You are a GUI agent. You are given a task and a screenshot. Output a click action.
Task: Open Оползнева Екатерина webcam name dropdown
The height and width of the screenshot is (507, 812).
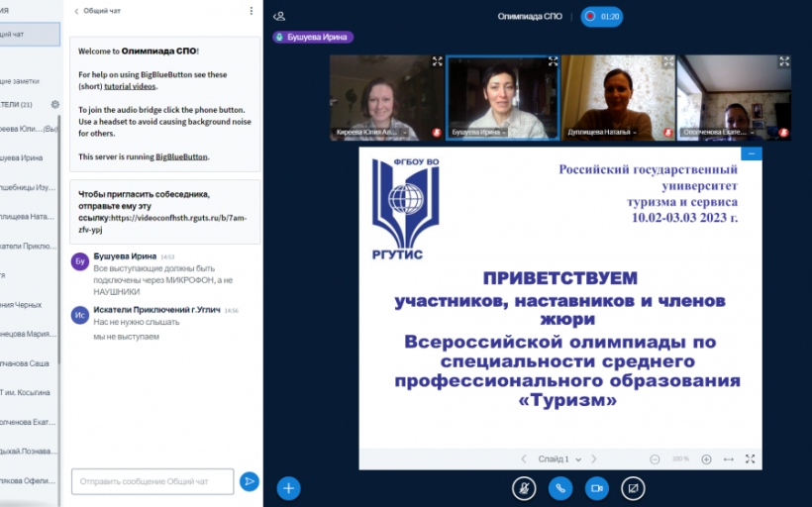click(718, 133)
